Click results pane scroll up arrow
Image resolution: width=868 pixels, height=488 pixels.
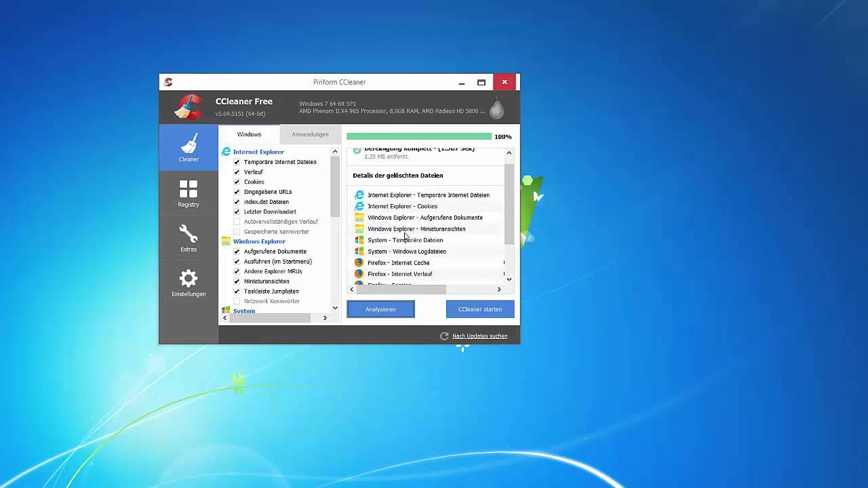(x=509, y=153)
